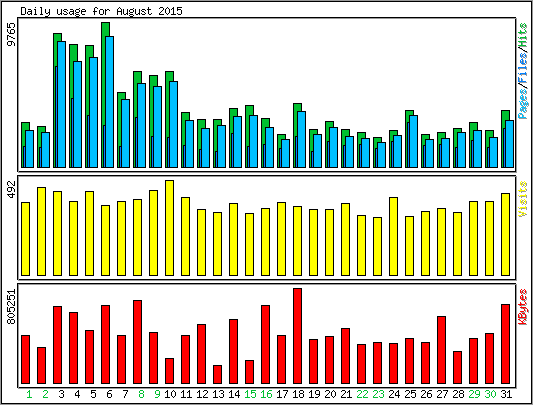Click day label 29 on the x-axis
Viewport: 533px width, 405px height.
474,394
